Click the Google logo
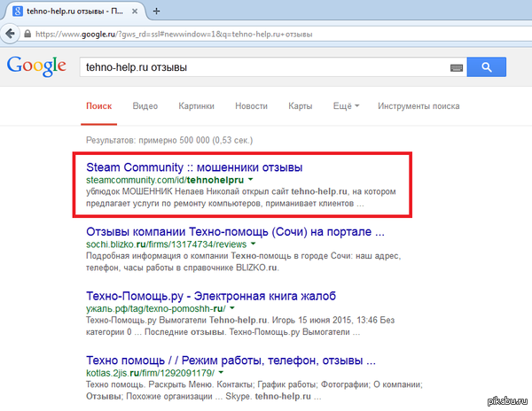The image size is (532, 411). 36,66
